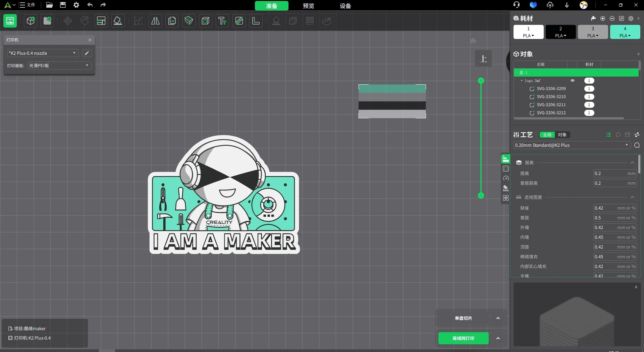This screenshot has width=644, height=352.
Task: Activate the mirror tool
Action: point(155,21)
